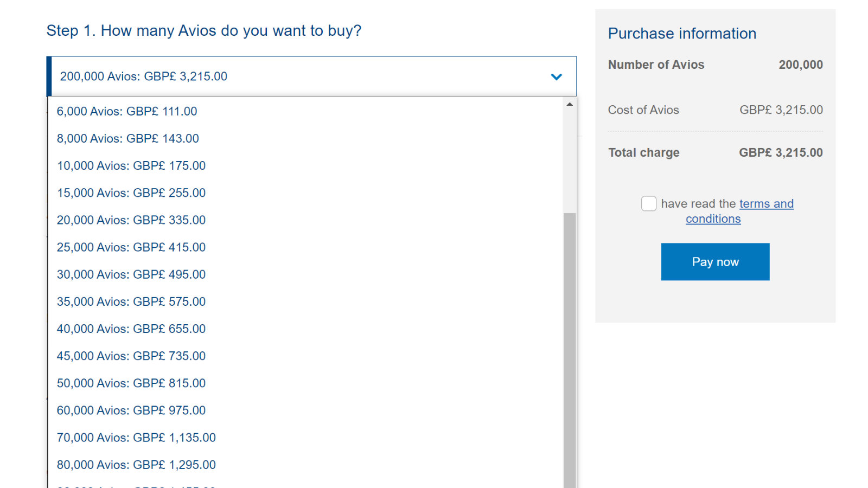
Task: Pick 20,000 Avios: GBP£ 335.00
Action: click(306, 220)
